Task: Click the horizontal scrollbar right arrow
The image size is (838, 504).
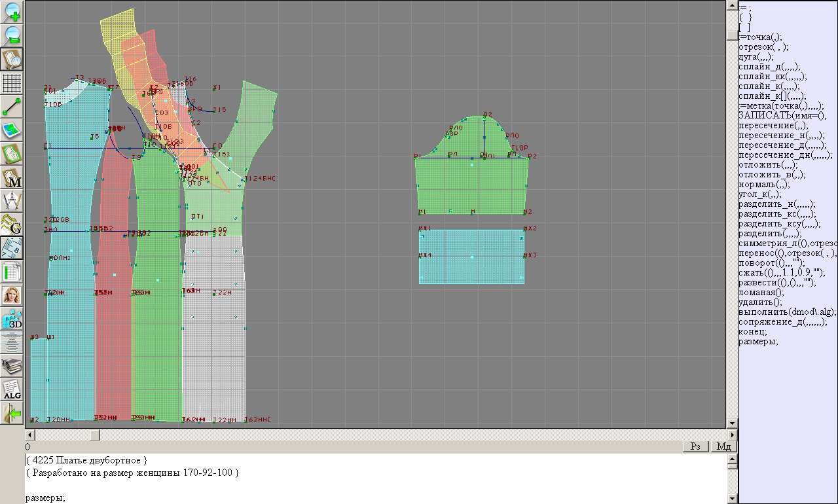Action: 732,435
